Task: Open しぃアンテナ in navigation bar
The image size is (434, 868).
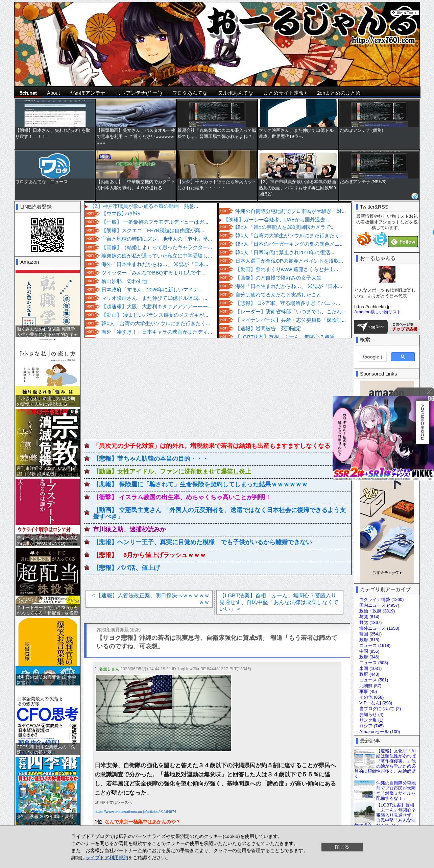Action: coord(139,93)
